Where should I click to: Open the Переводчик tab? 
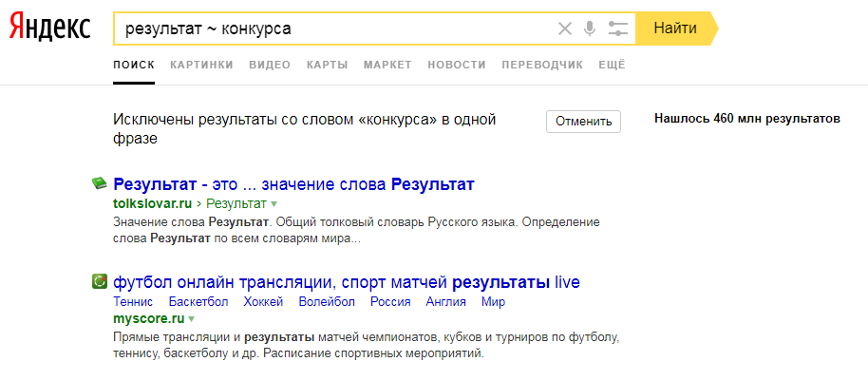(542, 65)
